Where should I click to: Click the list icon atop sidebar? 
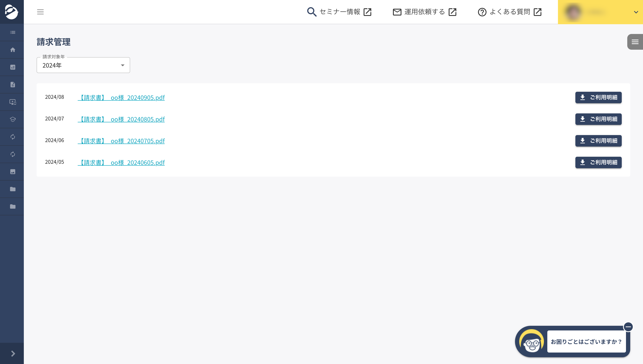point(13,32)
